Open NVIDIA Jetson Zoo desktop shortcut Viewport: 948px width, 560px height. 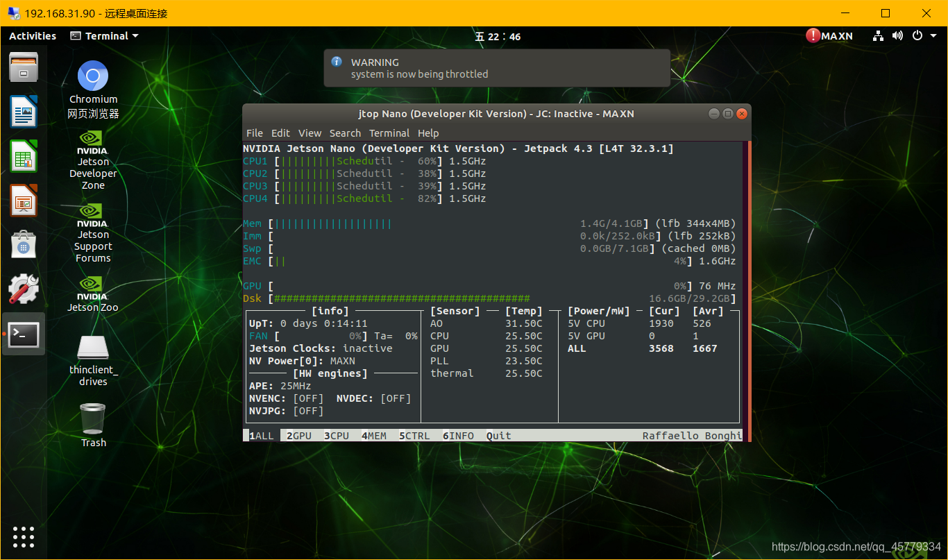point(93,294)
